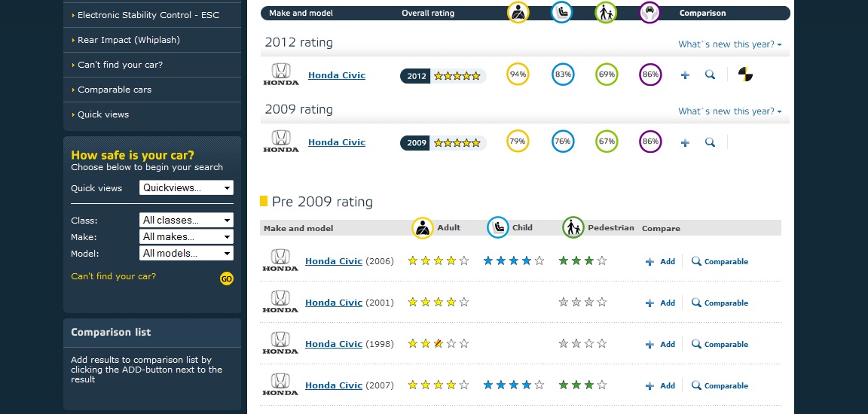868x414 pixels.
Task: Click 79% adult score circle for 2009 Civic
Action: [518, 142]
